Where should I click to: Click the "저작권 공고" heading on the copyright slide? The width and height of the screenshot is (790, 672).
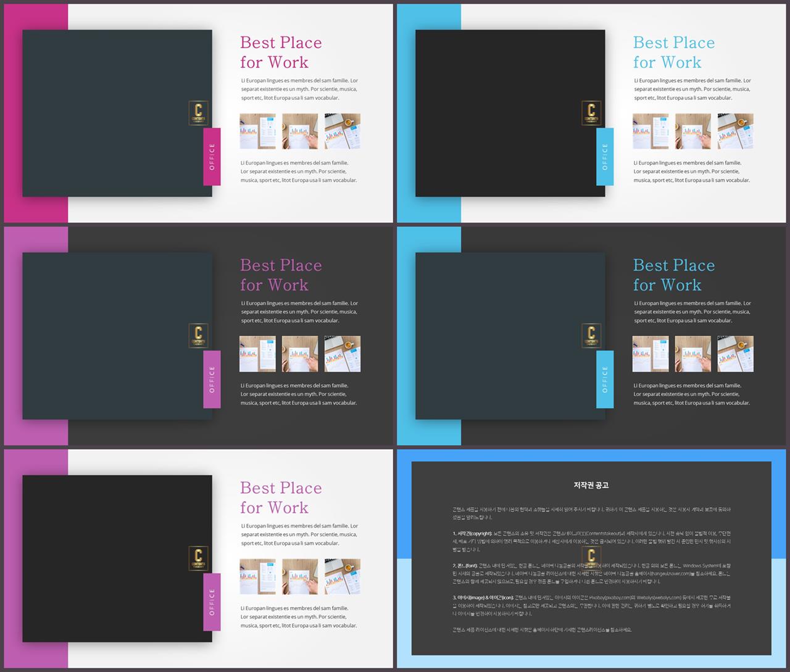pos(591,485)
